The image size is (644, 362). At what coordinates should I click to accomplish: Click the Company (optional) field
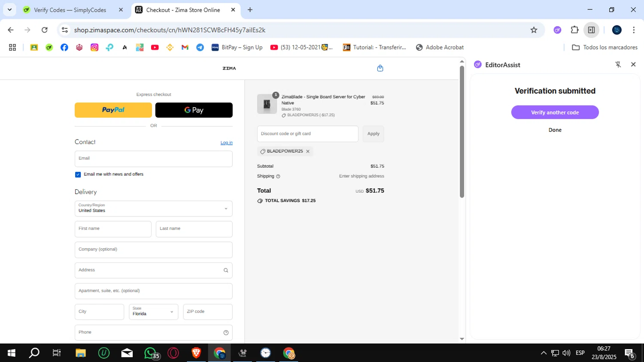[x=154, y=250]
